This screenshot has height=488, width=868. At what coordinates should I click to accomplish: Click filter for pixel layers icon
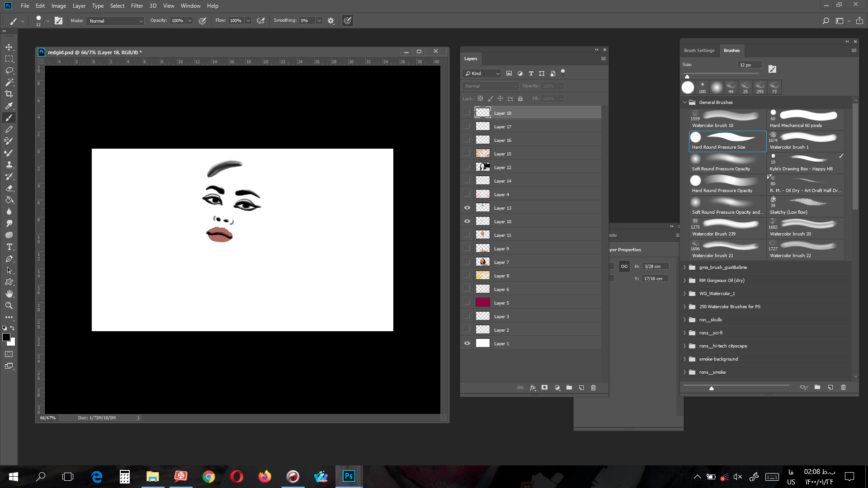click(x=509, y=73)
